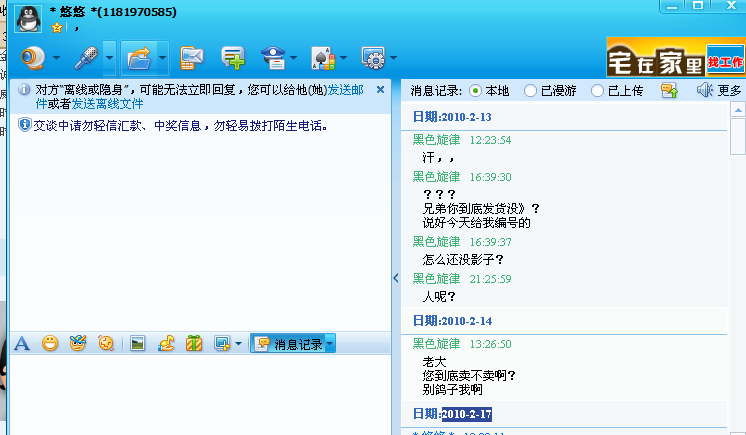This screenshot has height=435, width=746.
Task: Open video call options dropdown arrow
Action: (x=57, y=58)
